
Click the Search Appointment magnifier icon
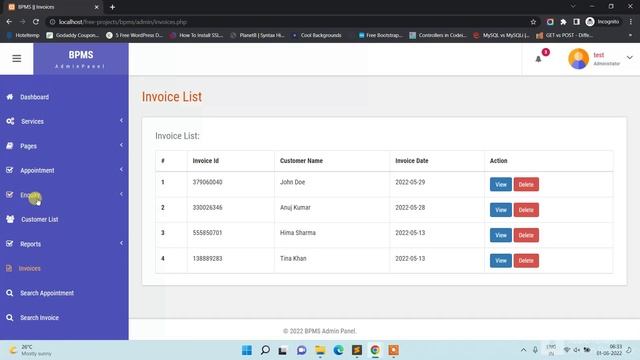tap(10, 293)
